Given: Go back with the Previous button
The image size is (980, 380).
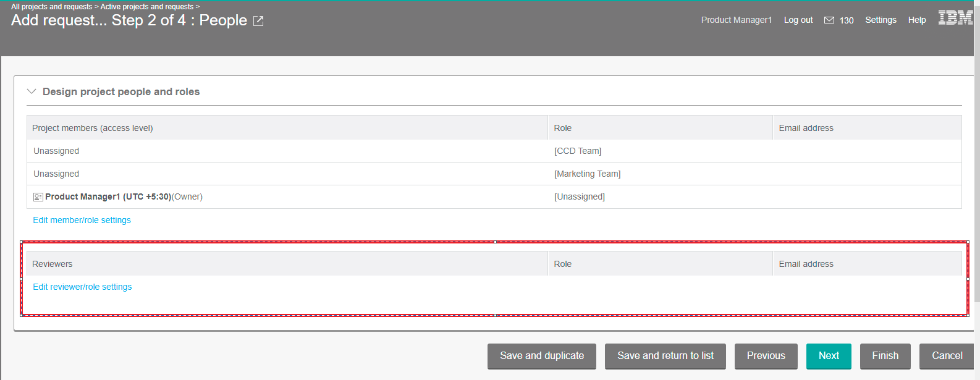Looking at the screenshot, I should [x=766, y=356].
